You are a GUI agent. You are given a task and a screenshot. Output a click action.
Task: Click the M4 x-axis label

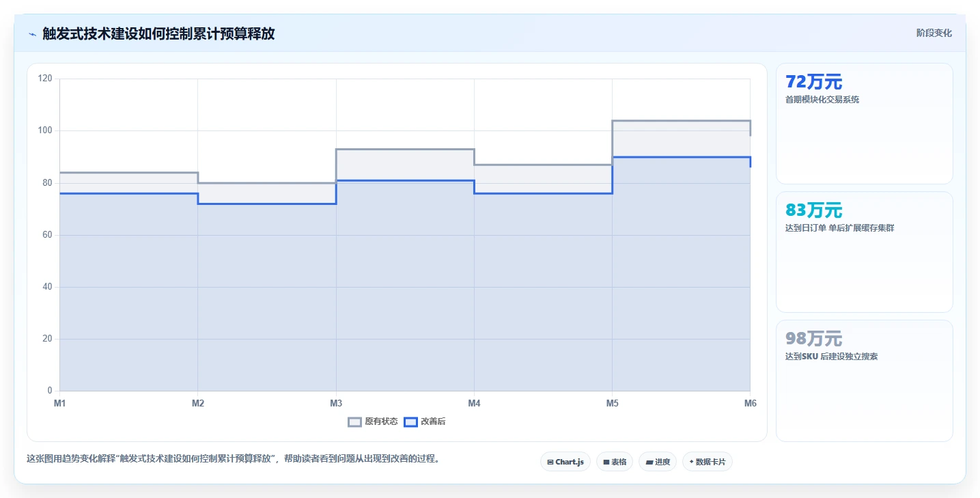click(475, 404)
